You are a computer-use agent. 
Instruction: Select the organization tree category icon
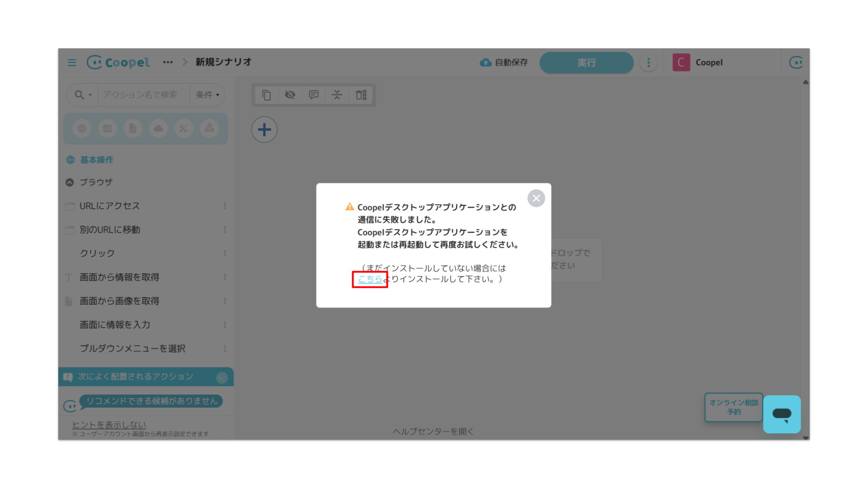(x=209, y=128)
